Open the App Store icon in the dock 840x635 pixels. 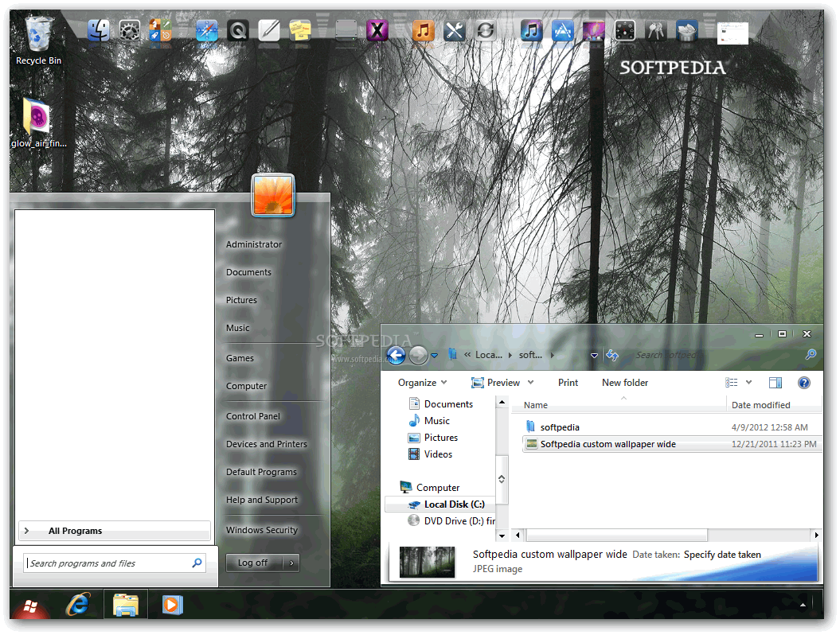coord(562,30)
